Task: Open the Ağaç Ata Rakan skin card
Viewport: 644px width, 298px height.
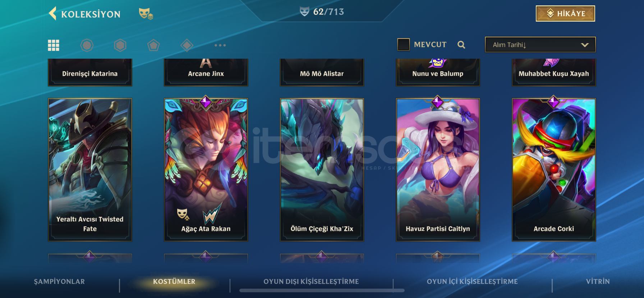Action: [x=206, y=170]
